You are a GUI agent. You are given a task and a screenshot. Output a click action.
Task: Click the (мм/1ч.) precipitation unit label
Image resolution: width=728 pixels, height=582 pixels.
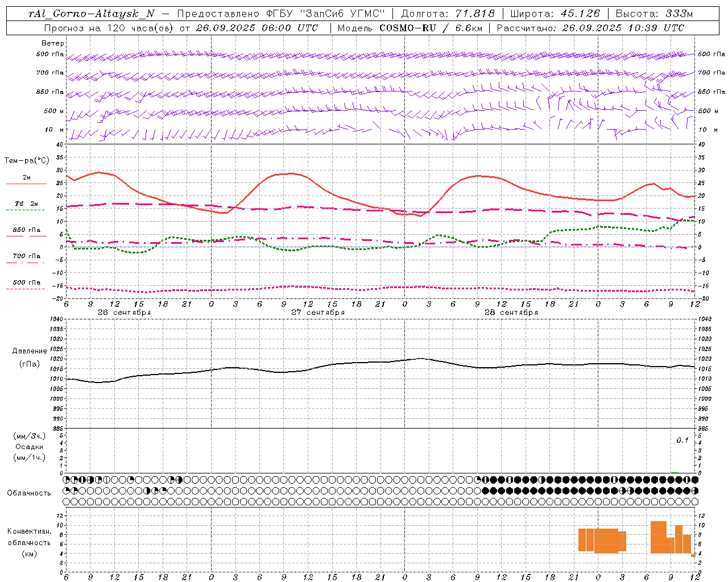coord(29,458)
